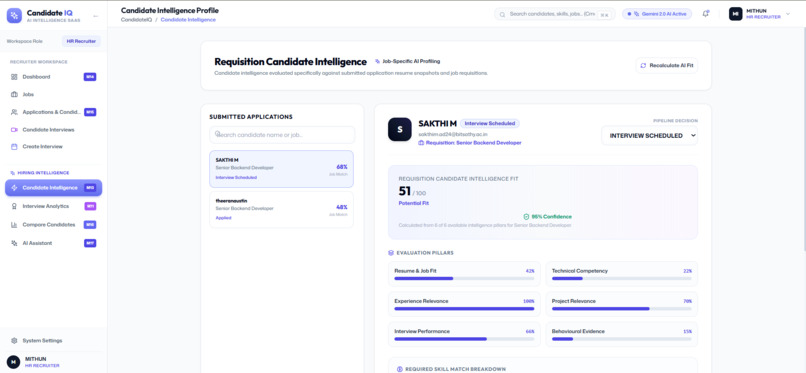Click the 68% job match value
The image size is (806, 373).
(x=342, y=167)
